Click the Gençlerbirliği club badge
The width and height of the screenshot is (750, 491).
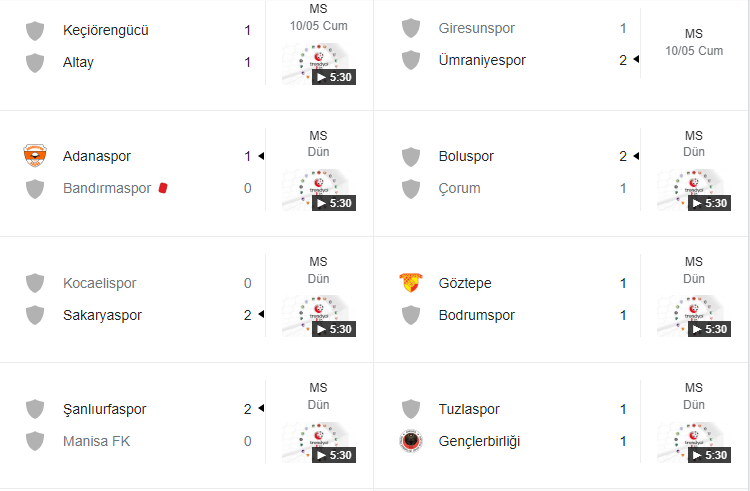coord(411,441)
